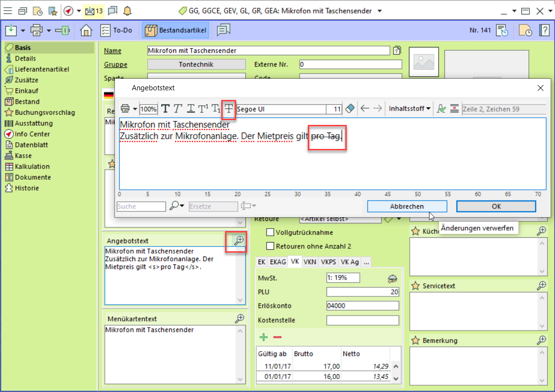The height and width of the screenshot is (392, 555).
Task: Click the underline formatting icon
Action: tap(190, 109)
